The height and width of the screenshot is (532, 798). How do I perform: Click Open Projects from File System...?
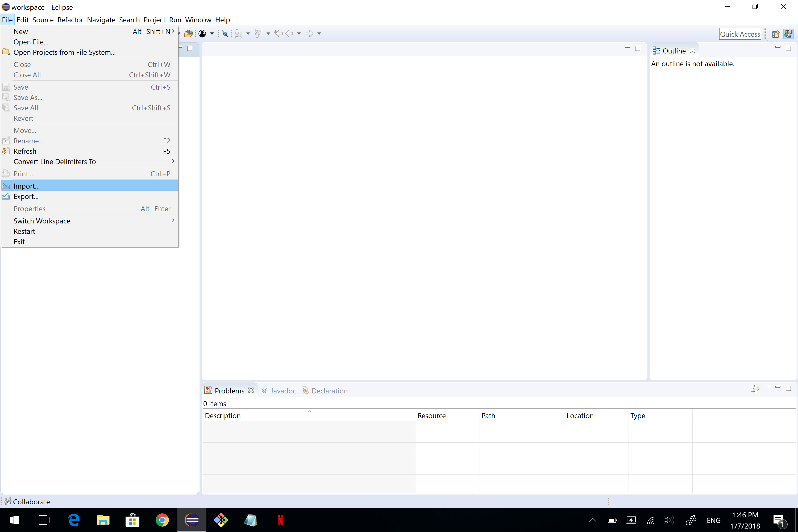64,52
